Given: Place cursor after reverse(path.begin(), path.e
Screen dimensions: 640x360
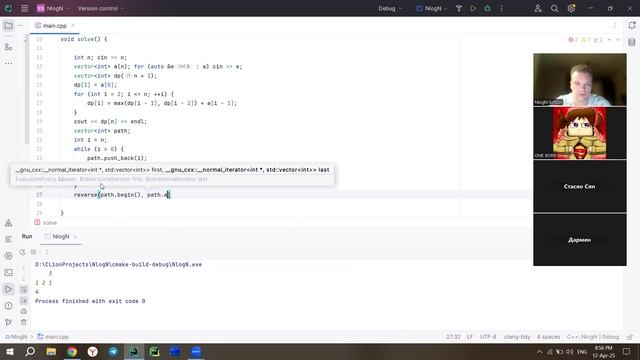Looking at the screenshot, I should coord(169,195).
